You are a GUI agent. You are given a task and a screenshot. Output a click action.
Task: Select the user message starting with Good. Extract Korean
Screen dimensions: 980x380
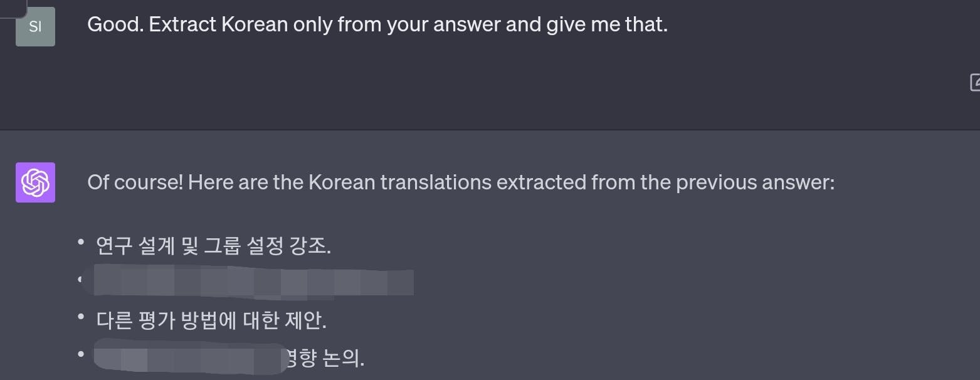click(377, 24)
